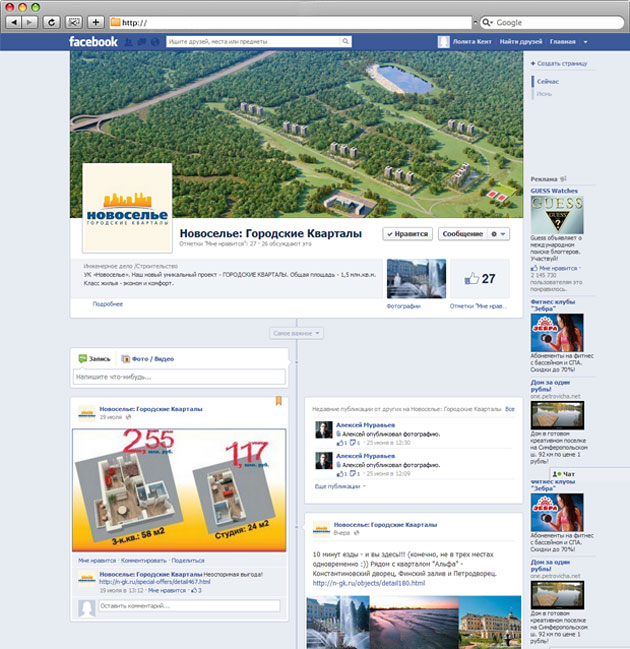This screenshot has height=649, width=630.
Task: Click the thumbs-up icon showing 27 likes
Action: click(471, 279)
